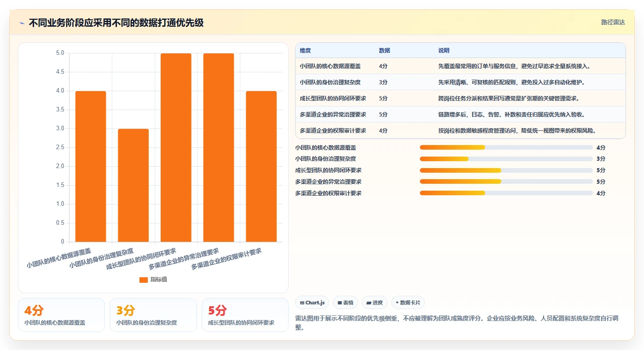Click the 多渠道企业的异常治理要求 chart bar

[219, 147]
